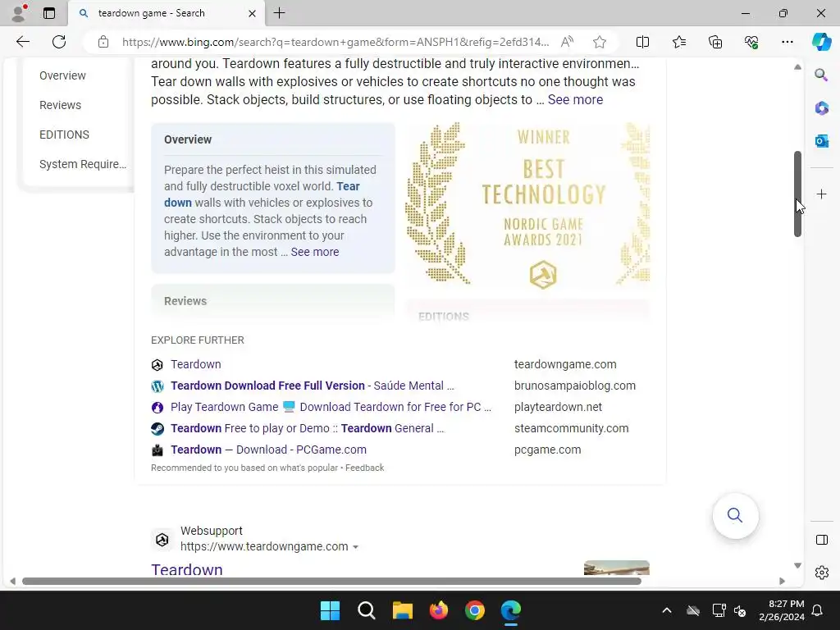
Task: Click plus icon to customize sidebar
Action: pos(821,194)
